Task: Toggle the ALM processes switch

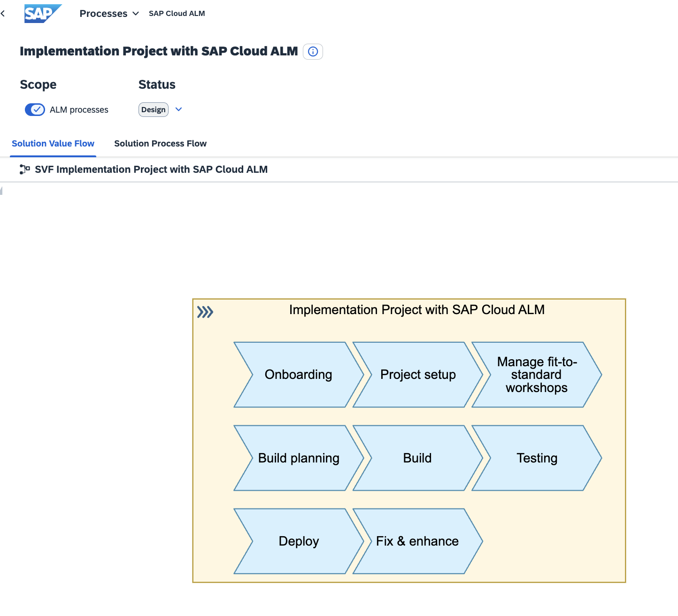Action: click(x=35, y=109)
